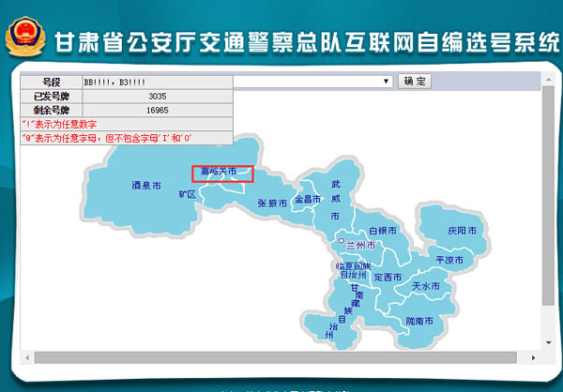563x392 pixels.
Task: Click the 已发号牌 label
Action: coord(52,97)
